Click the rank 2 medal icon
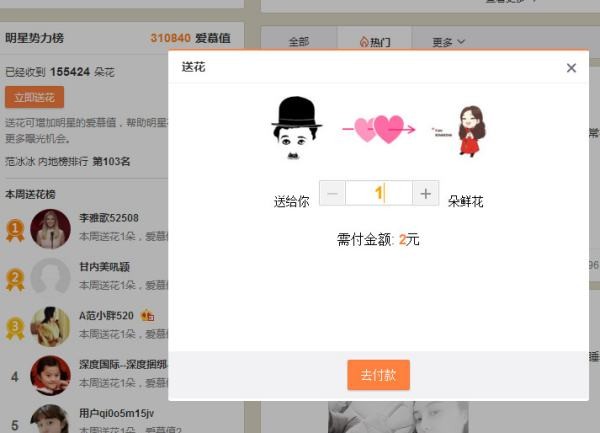 [15, 279]
